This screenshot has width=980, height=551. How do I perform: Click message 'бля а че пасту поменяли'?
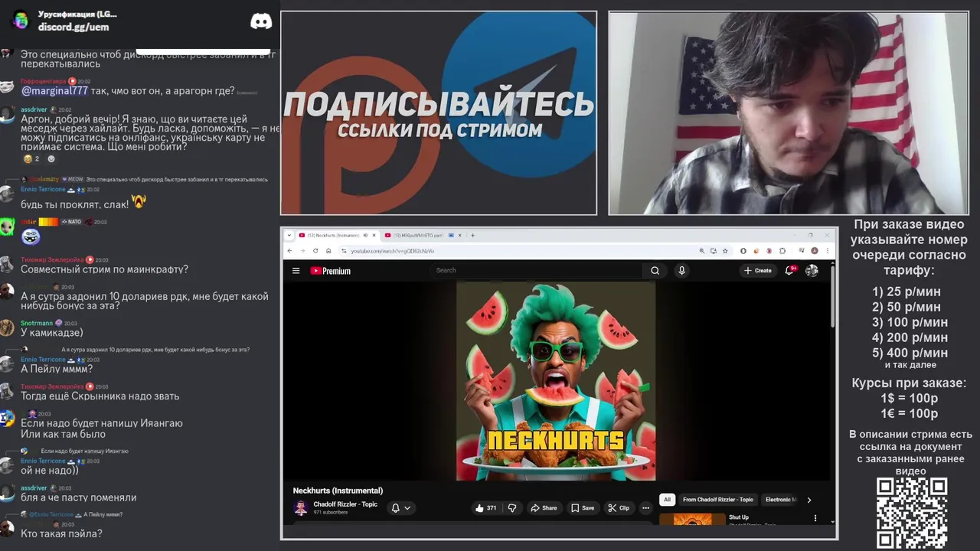(79, 497)
